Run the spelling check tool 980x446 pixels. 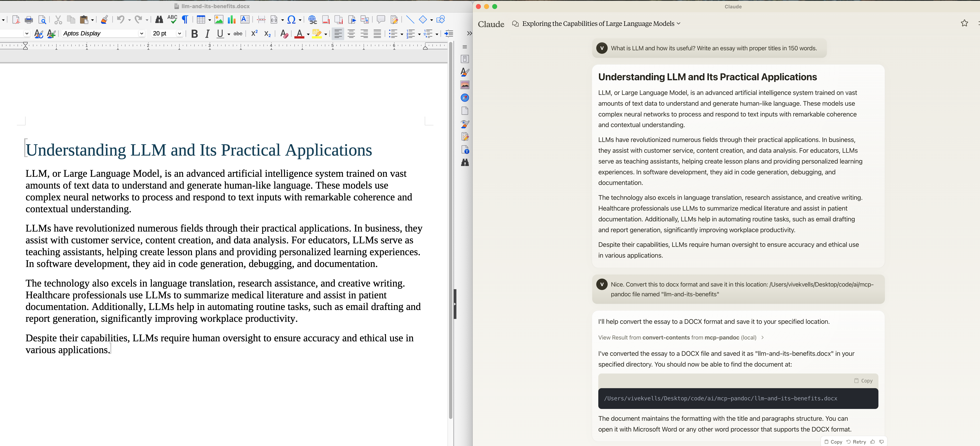pos(172,20)
